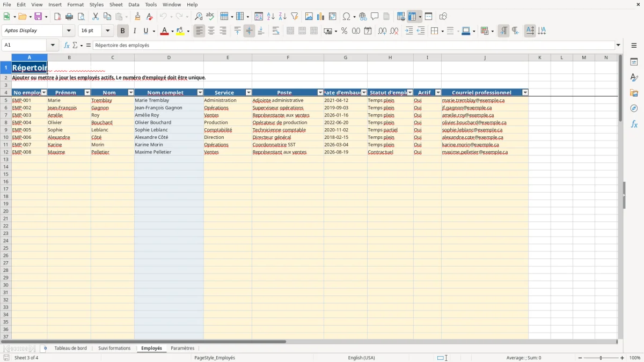Select the cell with marie.tremblay@exemple.ca
This screenshot has width=644, height=362.
click(x=485, y=100)
